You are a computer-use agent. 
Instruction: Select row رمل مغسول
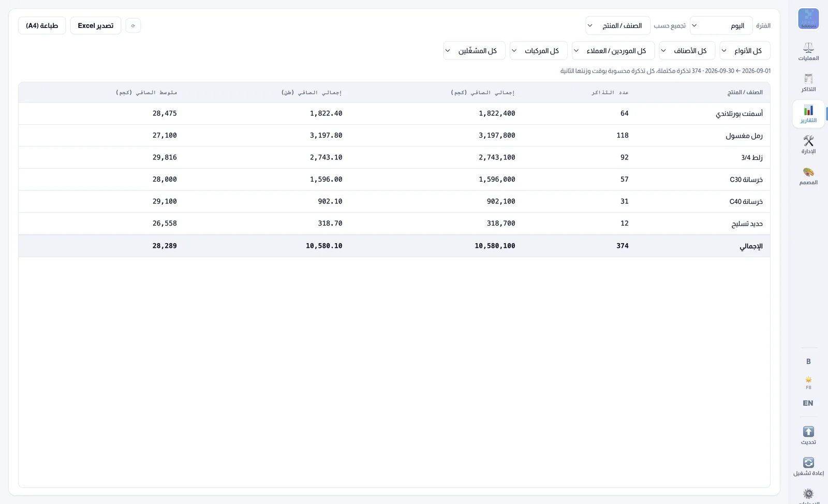pos(394,136)
